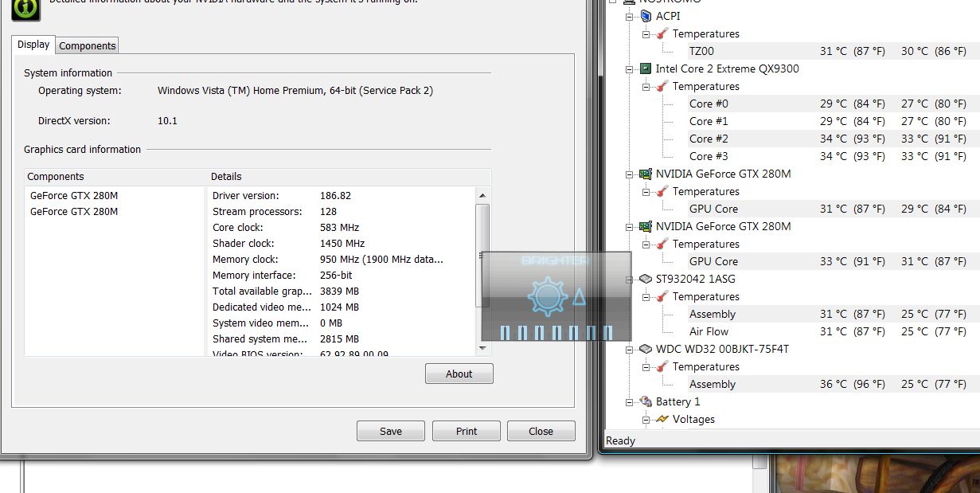Click the WDC WD32 00BJKT-75F4T drive icon
Screen dimensions: 980x493
point(646,349)
